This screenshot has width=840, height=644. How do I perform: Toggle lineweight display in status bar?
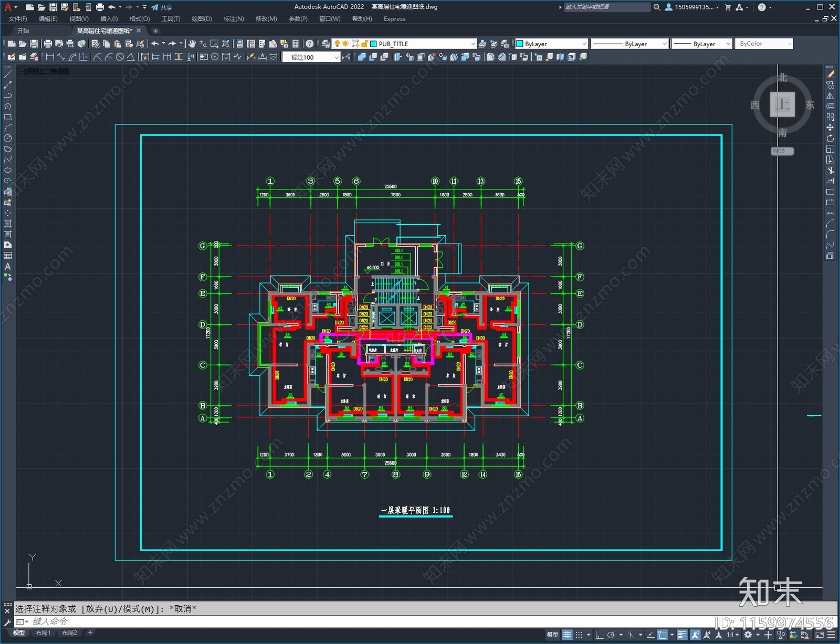(682, 635)
